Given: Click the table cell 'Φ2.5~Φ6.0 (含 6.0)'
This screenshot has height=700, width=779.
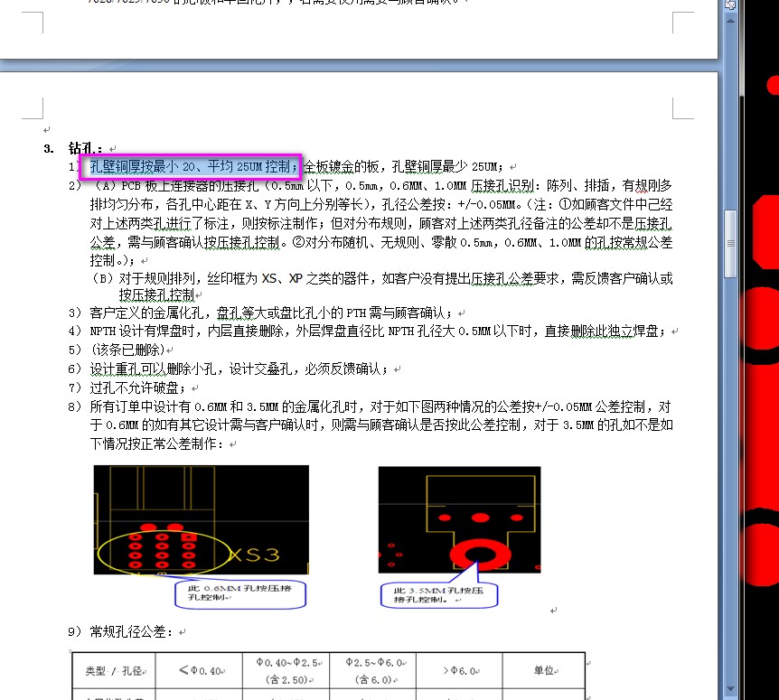Looking at the screenshot, I should coord(372,671).
